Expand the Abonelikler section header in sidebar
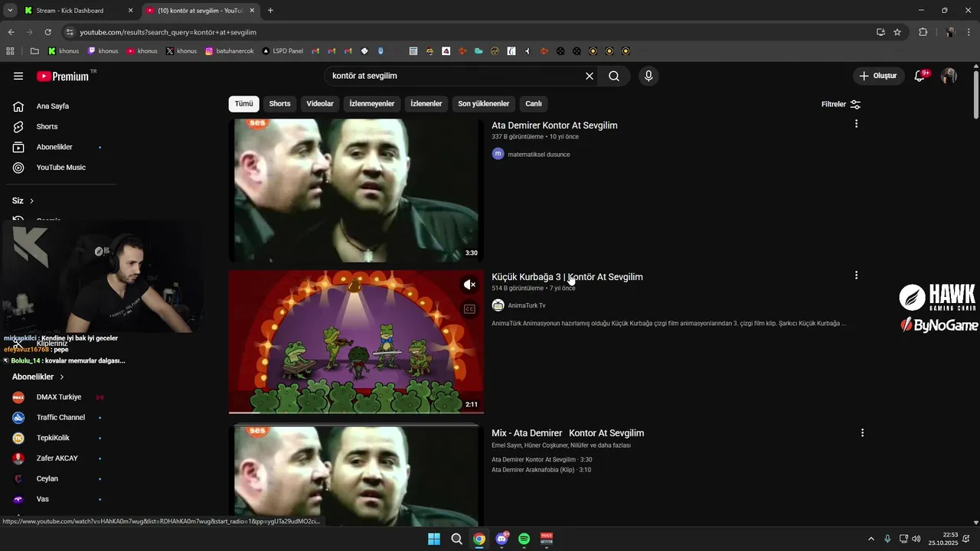This screenshot has width=980, height=551. click(38, 377)
